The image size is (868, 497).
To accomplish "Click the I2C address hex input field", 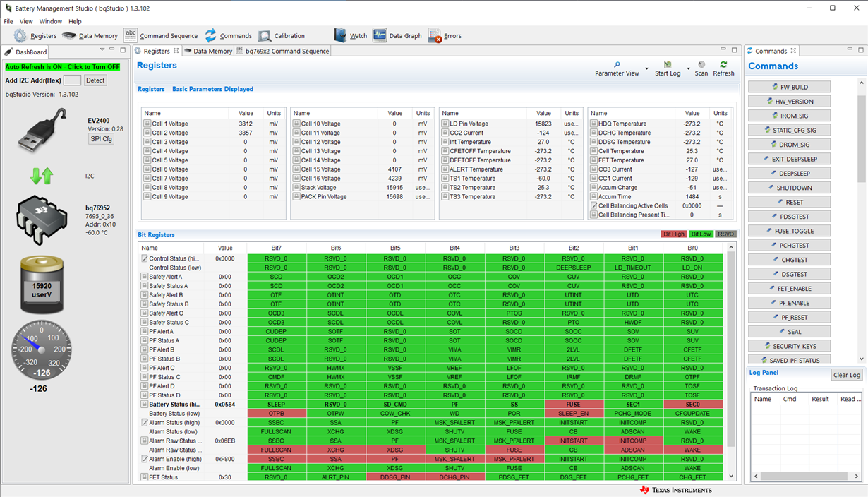I will [x=72, y=80].
